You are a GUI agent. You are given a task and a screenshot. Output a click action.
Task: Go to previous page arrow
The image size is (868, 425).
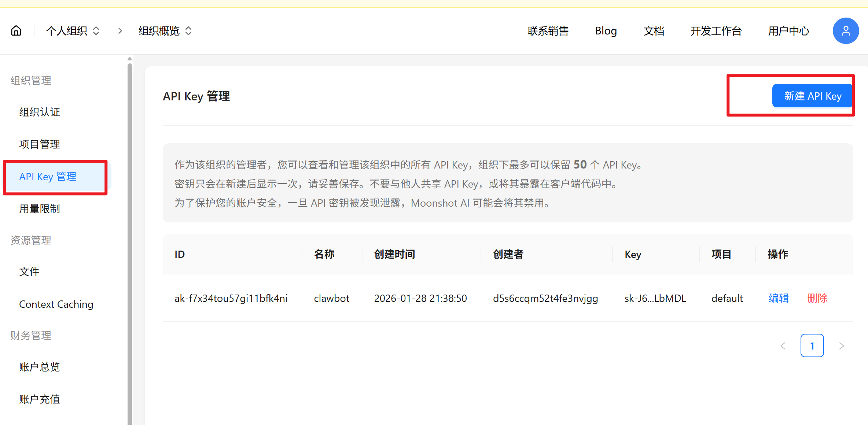pyautogui.click(x=783, y=346)
